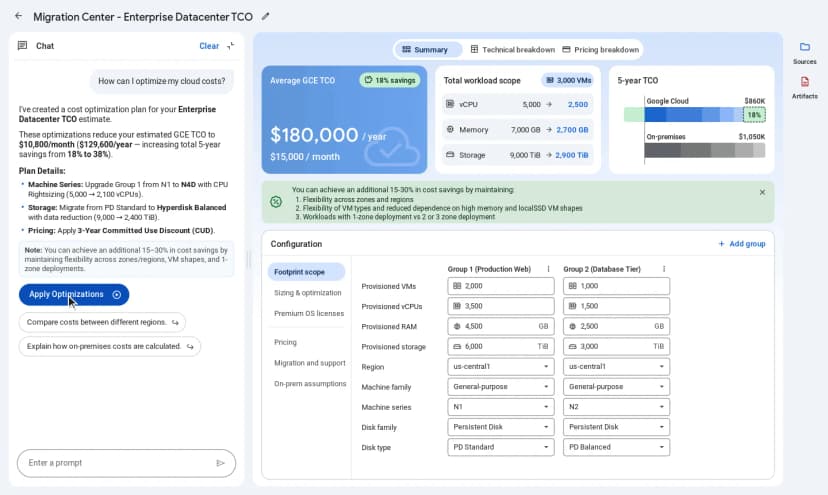Open Group 2 Region dropdown us-central1
This screenshot has width=828, height=495.
(616, 367)
